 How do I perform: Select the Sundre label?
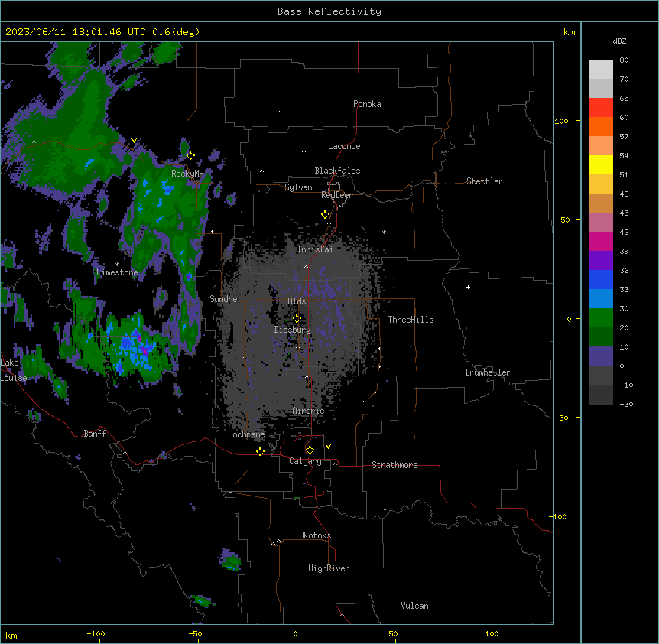click(223, 299)
